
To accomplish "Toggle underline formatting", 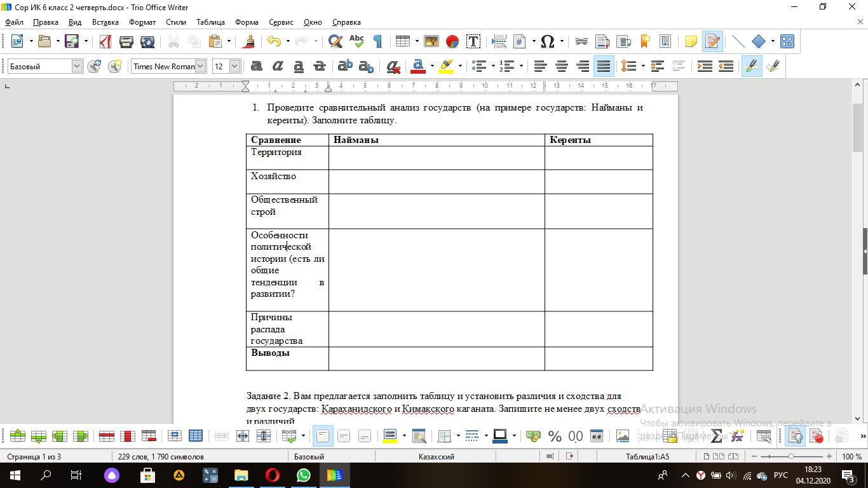I will pos(299,66).
